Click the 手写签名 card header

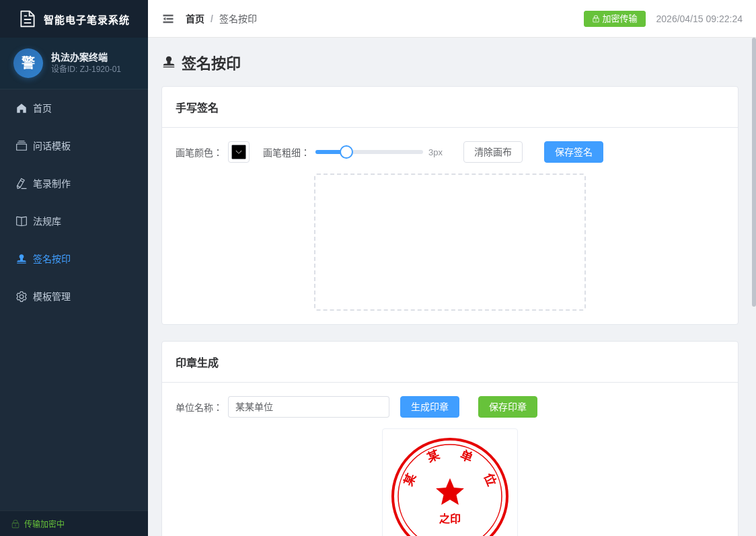[450, 108]
